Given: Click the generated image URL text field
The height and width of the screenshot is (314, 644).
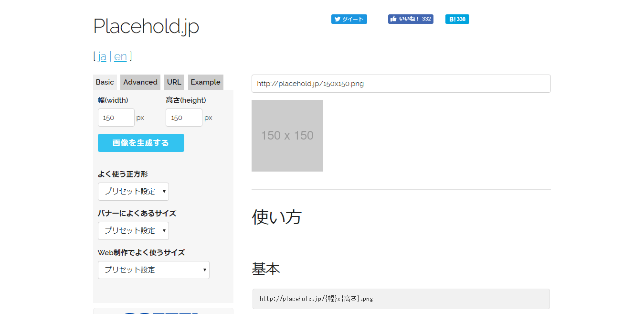Looking at the screenshot, I should [x=401, y=83].
